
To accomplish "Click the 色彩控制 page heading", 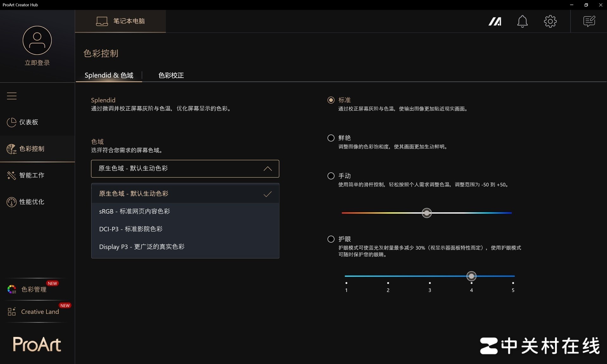I will click(101, 53).
